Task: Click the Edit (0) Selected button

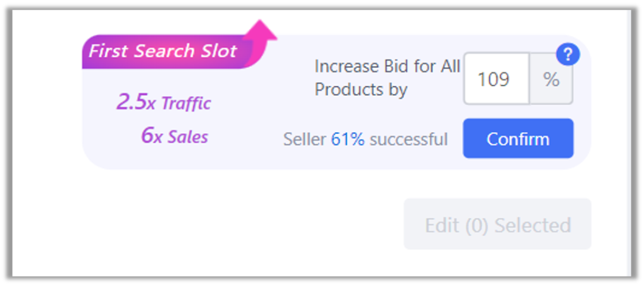Action: (497, 225)
